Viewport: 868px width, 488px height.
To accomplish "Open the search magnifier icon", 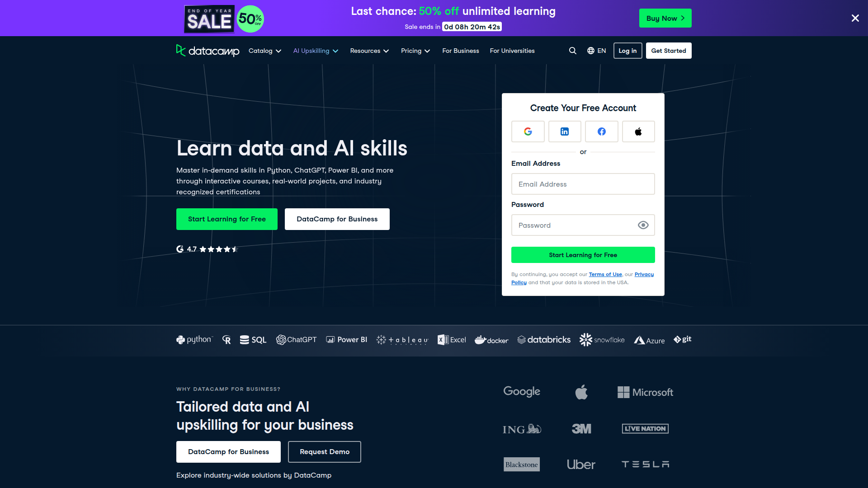I will (x=573, y=51).
